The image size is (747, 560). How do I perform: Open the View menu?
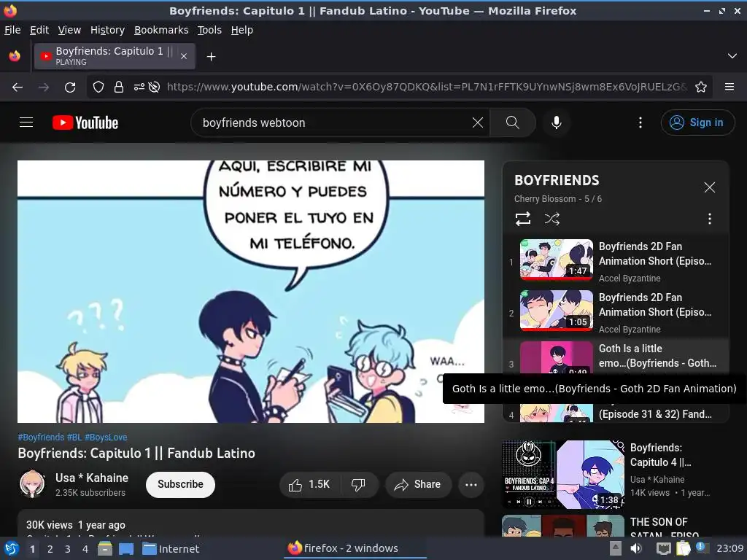coord(69,30)
